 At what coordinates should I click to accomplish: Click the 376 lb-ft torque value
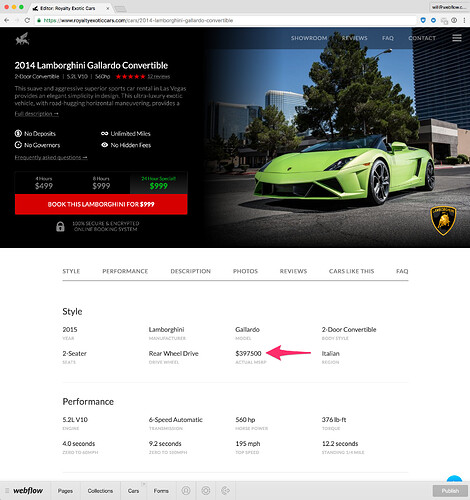pos(334,419)
